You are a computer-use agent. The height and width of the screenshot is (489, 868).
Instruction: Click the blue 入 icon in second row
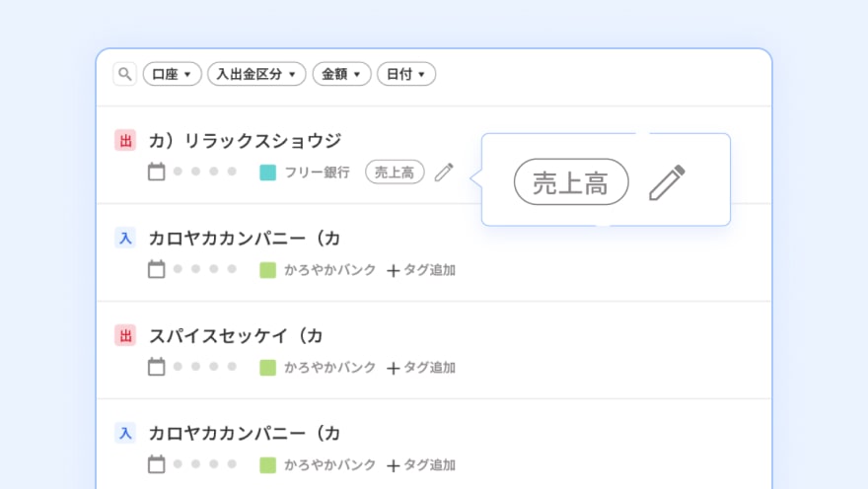pyautogui.click(x=125, y=238)
